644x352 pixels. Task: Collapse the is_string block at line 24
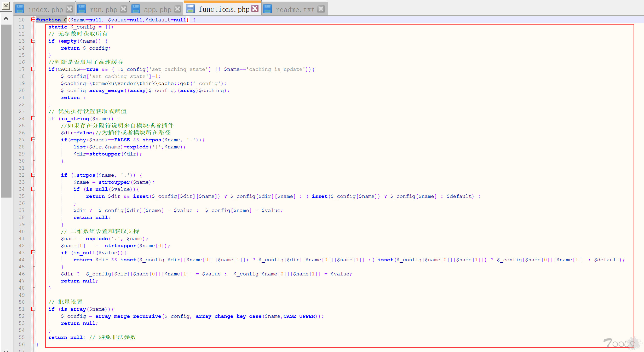point(33,118)
